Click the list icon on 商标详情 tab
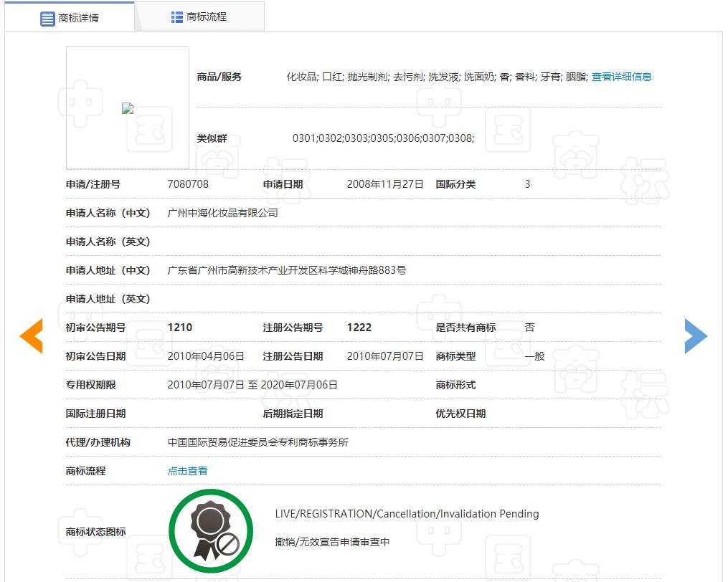This screenshot has height=582, width=728. [47, 19]
